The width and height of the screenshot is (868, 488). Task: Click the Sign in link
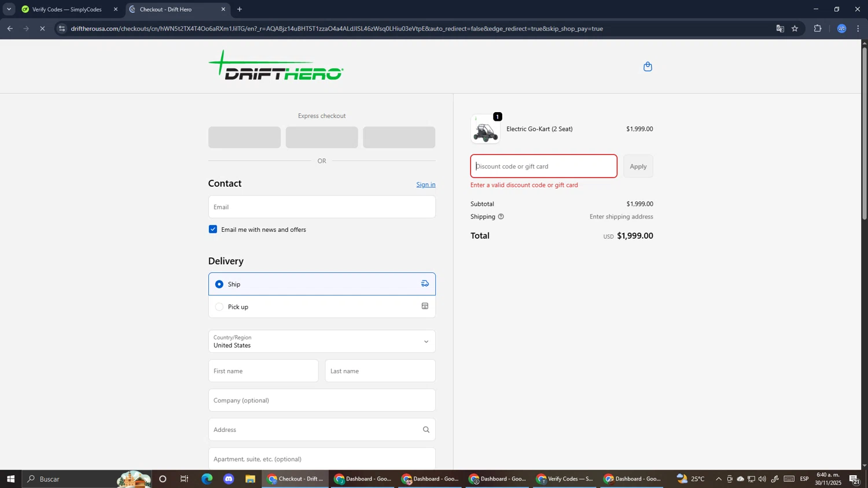pyautogui.click(x=426, y=184)
